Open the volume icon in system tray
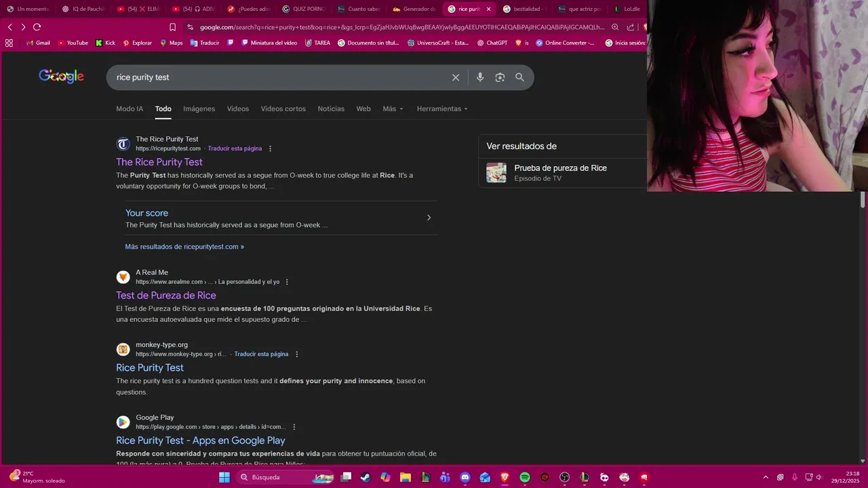 pos(819,477)
